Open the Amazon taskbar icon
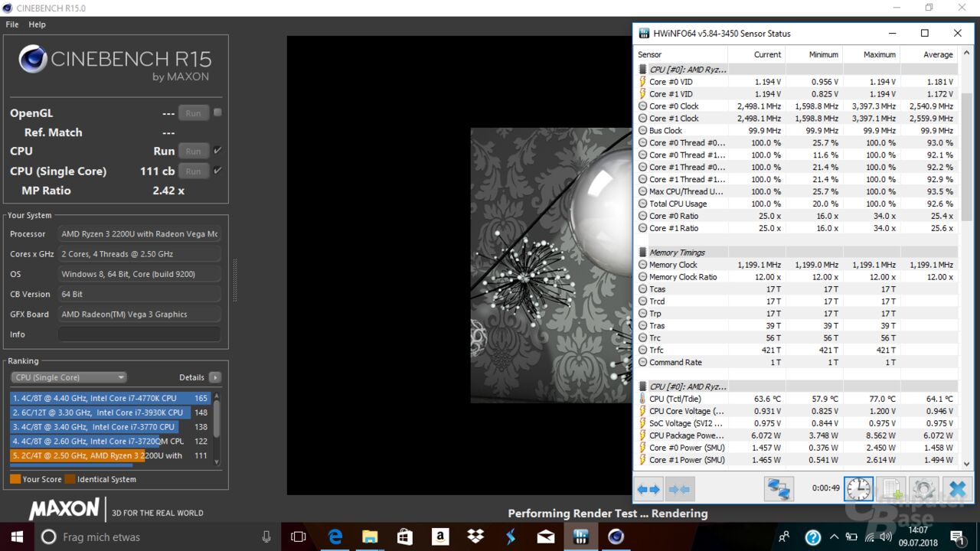 click(x=440, y=536)
